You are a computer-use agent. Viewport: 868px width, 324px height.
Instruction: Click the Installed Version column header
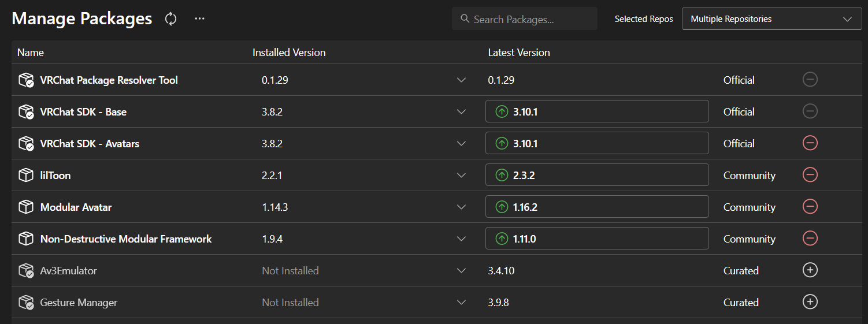pyautogui.click(x=289, y=53)
